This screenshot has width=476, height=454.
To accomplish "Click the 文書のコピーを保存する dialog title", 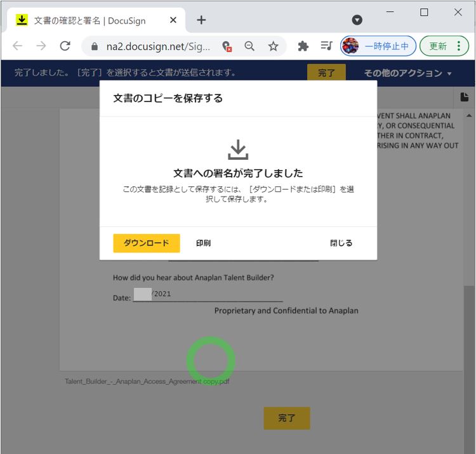I will pyautogui.click(x=168, y=98).
